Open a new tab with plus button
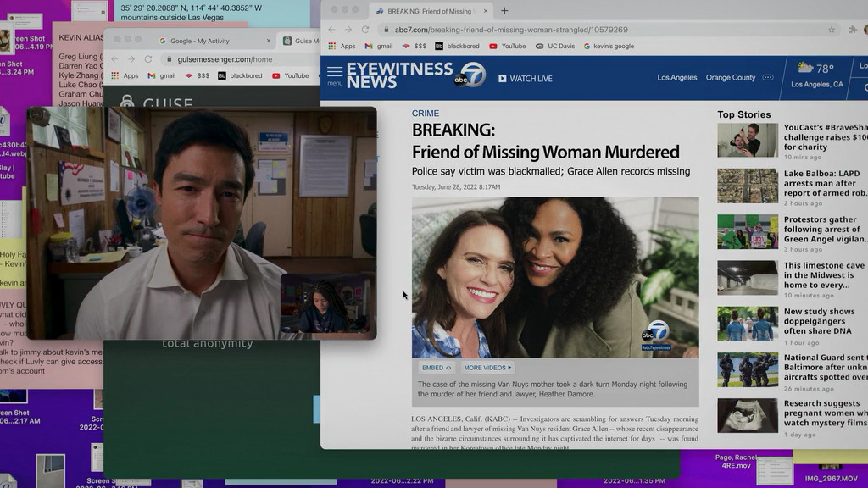 pyautogui.click(x=504, y=11)
